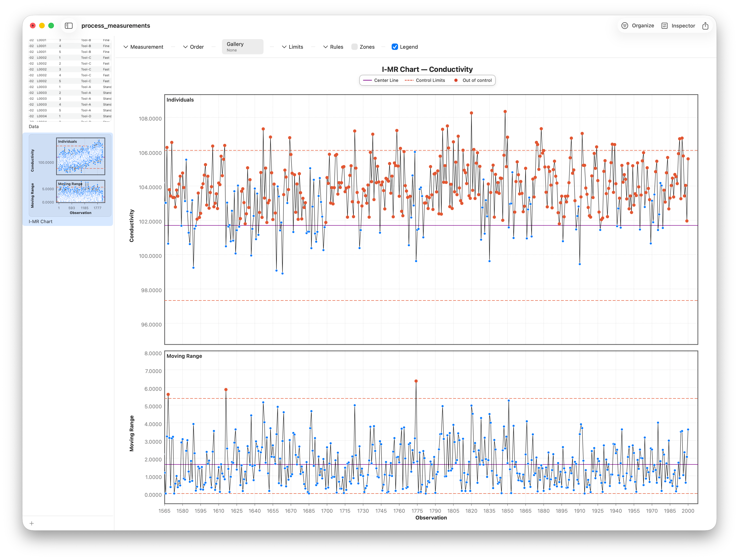Enable the Zones checkbox

pos(355,47)
